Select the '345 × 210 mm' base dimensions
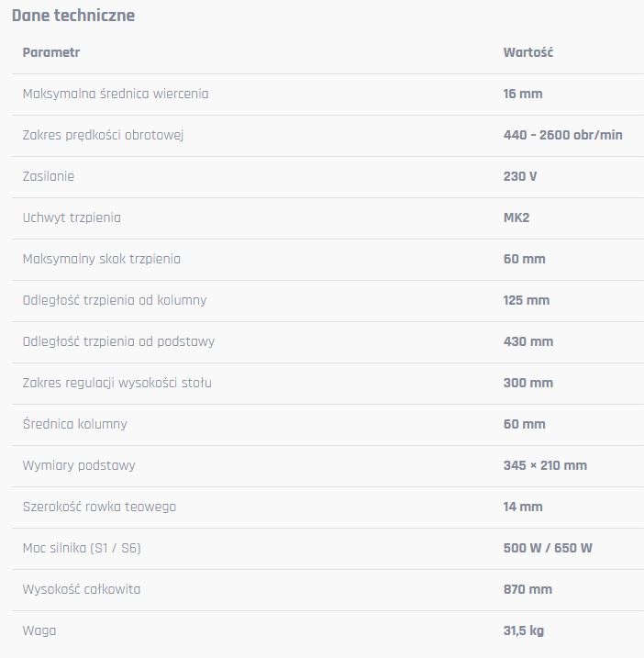The height and width of the screenshot is (658, 644). [545, 465]
